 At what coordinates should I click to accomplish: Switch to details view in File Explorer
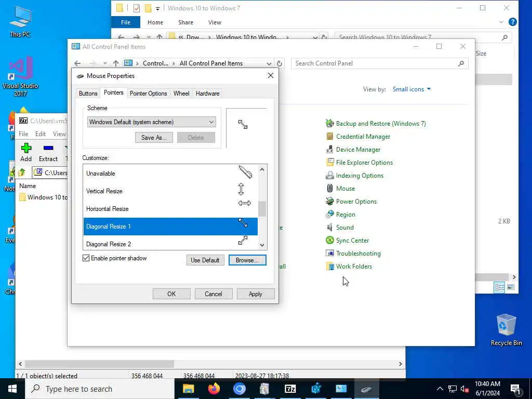click(499, 288)
